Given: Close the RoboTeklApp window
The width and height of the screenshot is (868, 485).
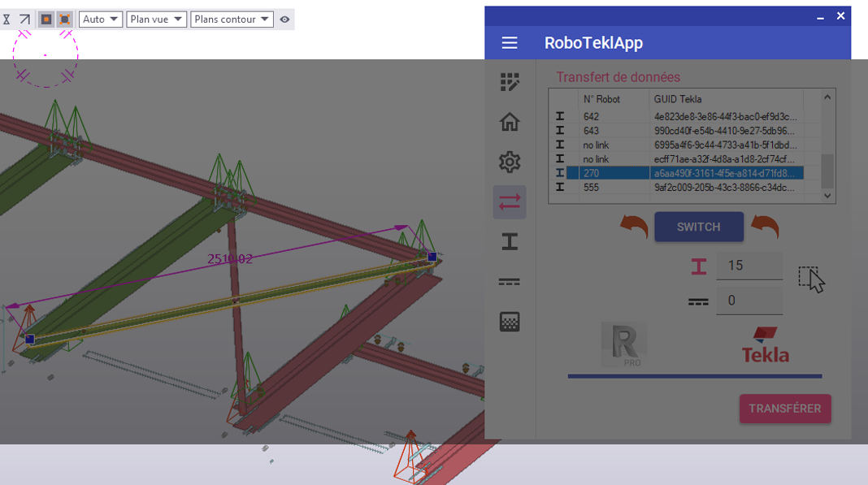Looking at the screenshot, I should (840, 16).
